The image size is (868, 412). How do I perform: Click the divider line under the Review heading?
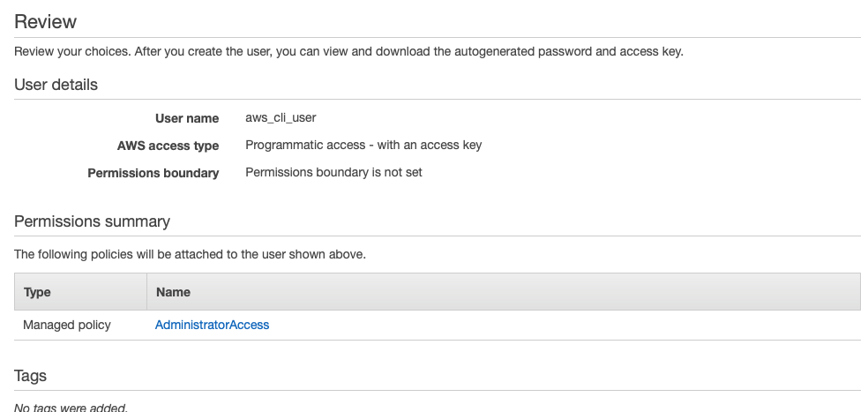pos(437,37)
